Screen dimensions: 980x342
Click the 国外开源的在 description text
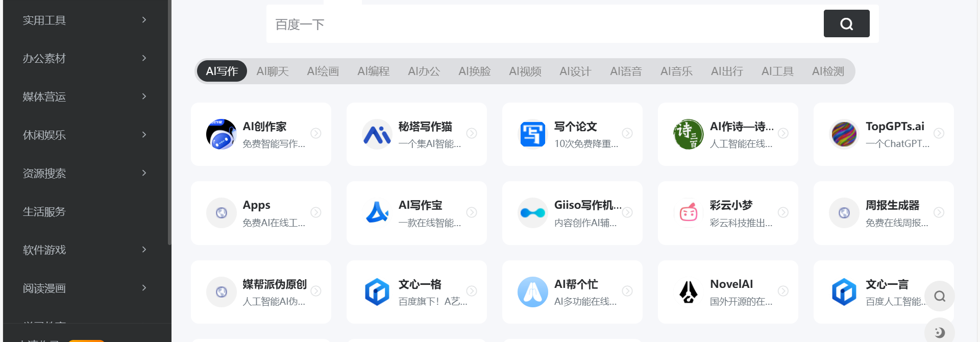coord(741,302)
